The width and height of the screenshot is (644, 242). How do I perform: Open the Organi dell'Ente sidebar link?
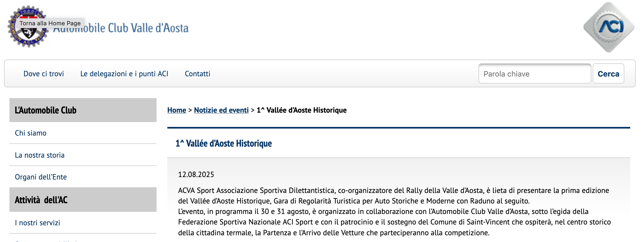(41, 177)
